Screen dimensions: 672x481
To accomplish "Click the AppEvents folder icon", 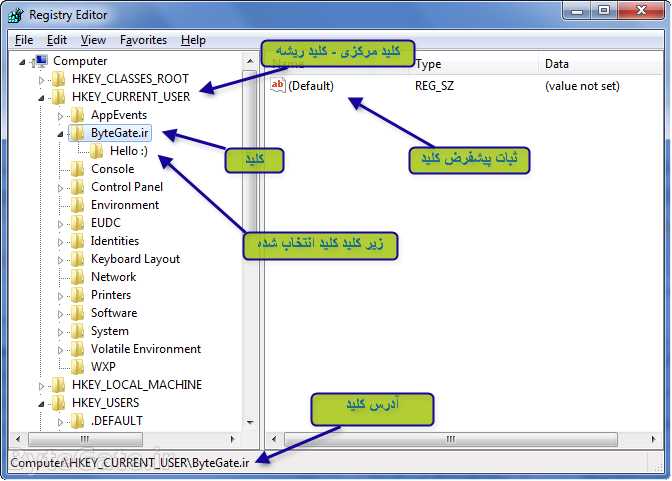I will click(77, 115).
